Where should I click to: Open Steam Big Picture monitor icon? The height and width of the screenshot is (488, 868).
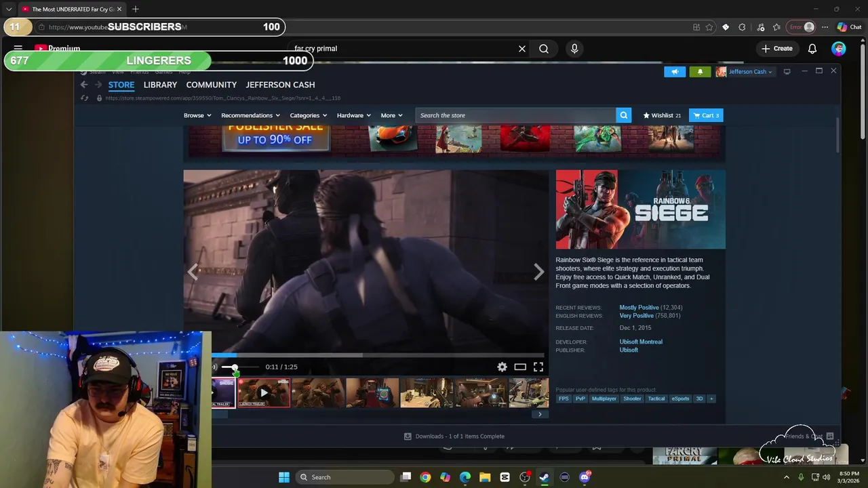click(787, 71)
